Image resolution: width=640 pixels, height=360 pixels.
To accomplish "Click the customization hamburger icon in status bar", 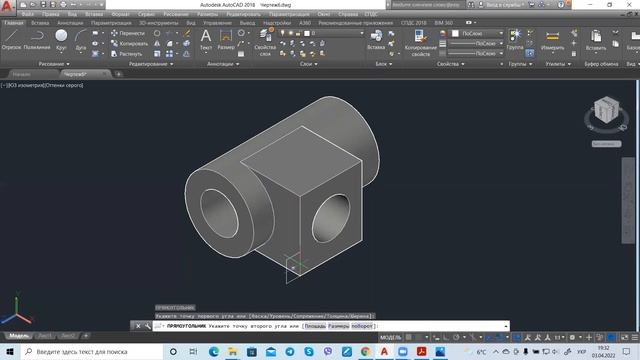I will (x=635, y=337).
